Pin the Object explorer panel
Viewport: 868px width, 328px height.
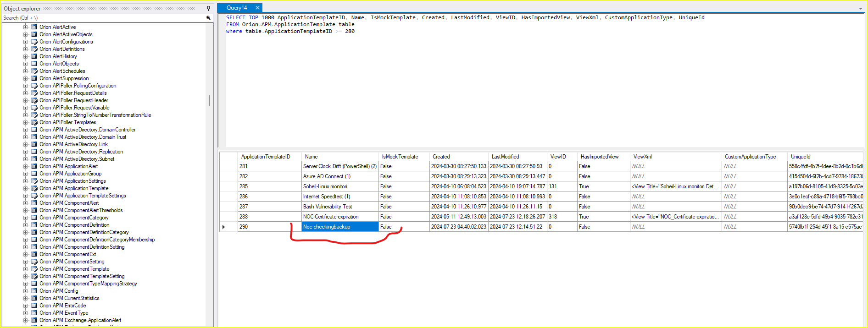[208, 8]
